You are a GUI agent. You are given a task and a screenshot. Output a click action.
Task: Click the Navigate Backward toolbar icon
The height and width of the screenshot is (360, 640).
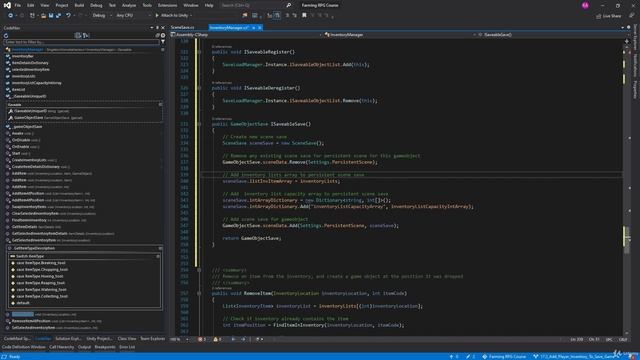(10, 16)
